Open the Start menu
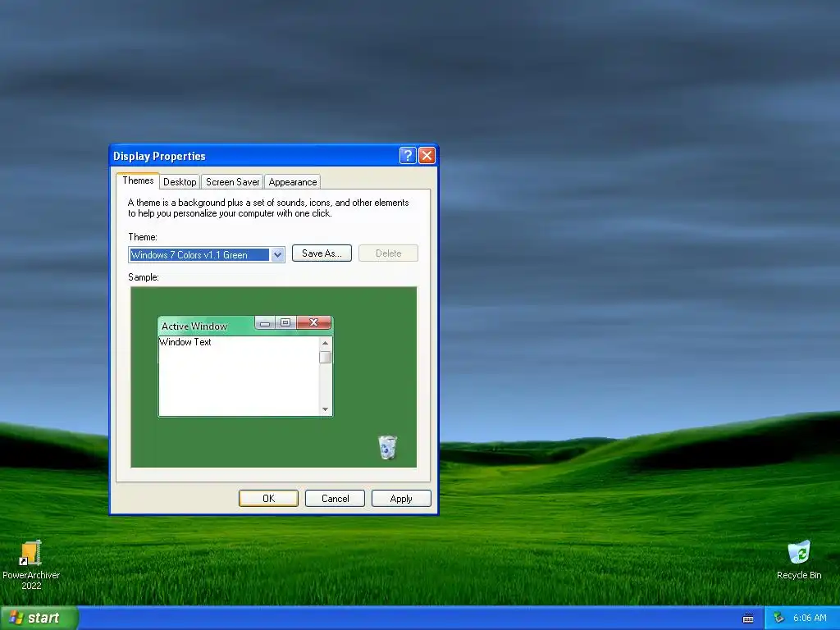The image size is (840, 630). [x=39, y=619]
